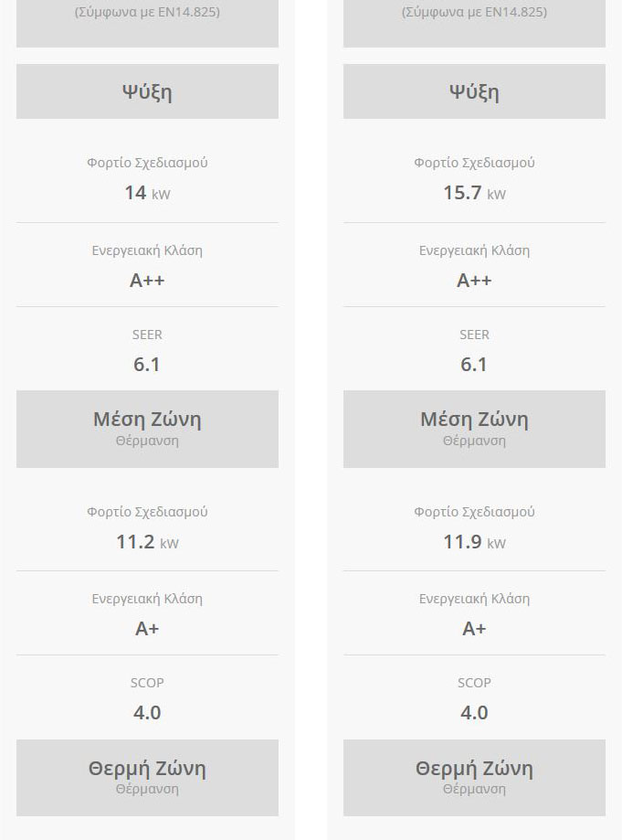Select the 11.2 kW heating design load value
This screenshot has width=622, height=840.
click(x=147, y=542)
